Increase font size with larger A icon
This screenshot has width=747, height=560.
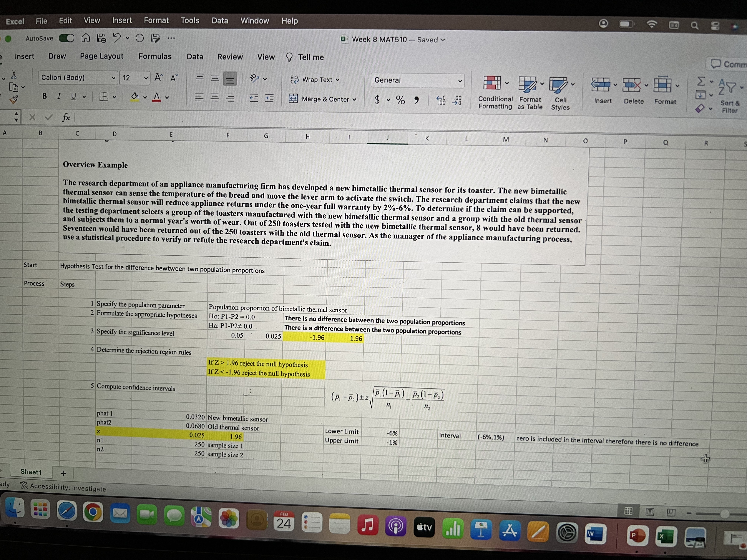(x=158, y=78)
